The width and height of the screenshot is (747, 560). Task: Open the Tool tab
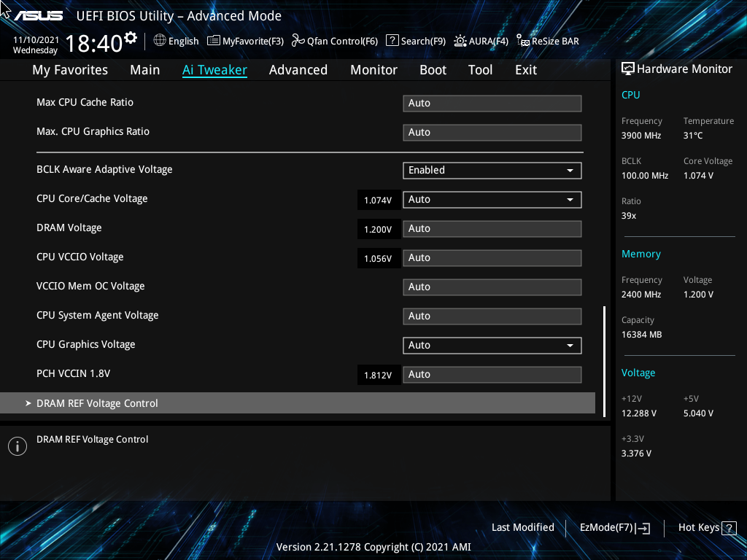coord(480,70)
